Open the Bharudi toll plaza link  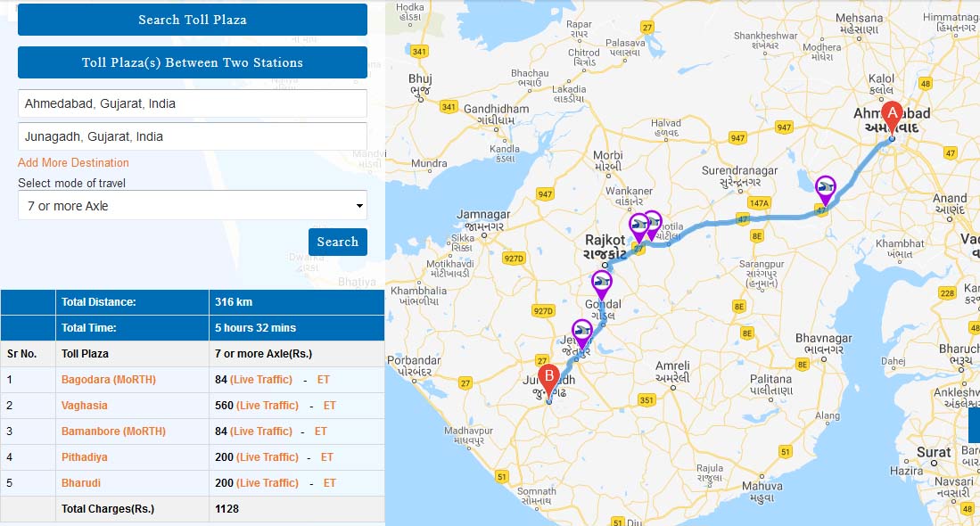click(80, 483)
